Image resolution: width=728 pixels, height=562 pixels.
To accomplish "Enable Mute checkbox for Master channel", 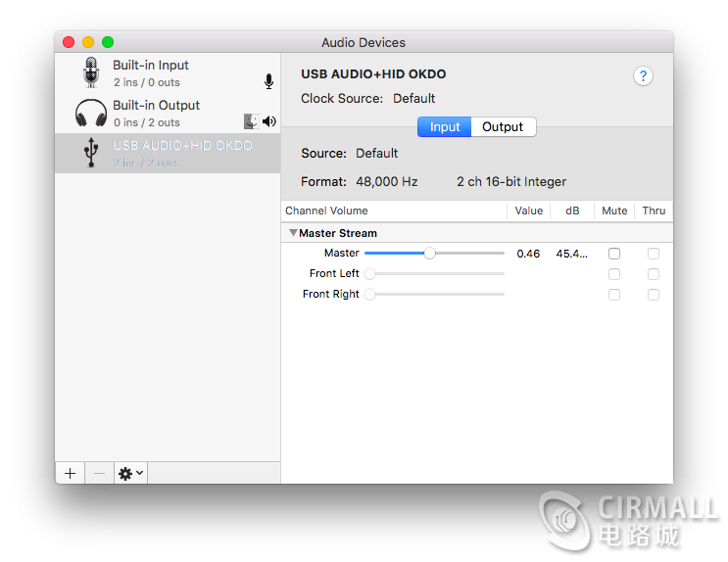I will pos(614,254).
